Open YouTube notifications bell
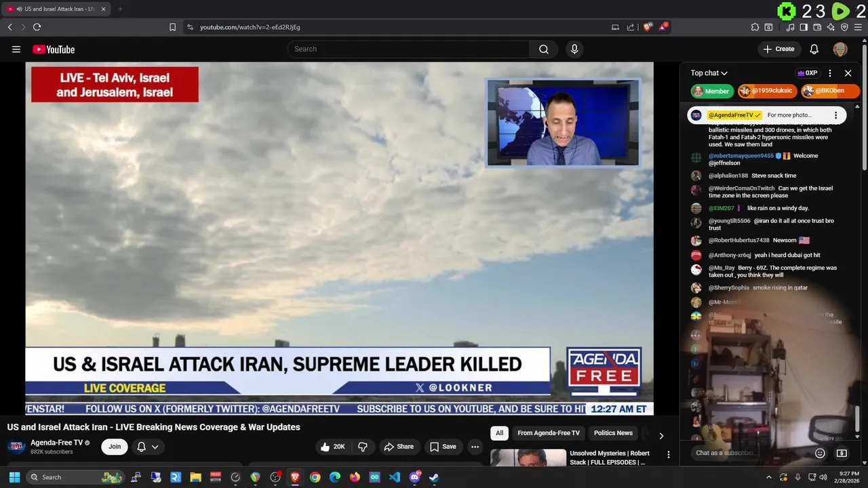Screen dimensions: 868x488 [x=814, y=49]
